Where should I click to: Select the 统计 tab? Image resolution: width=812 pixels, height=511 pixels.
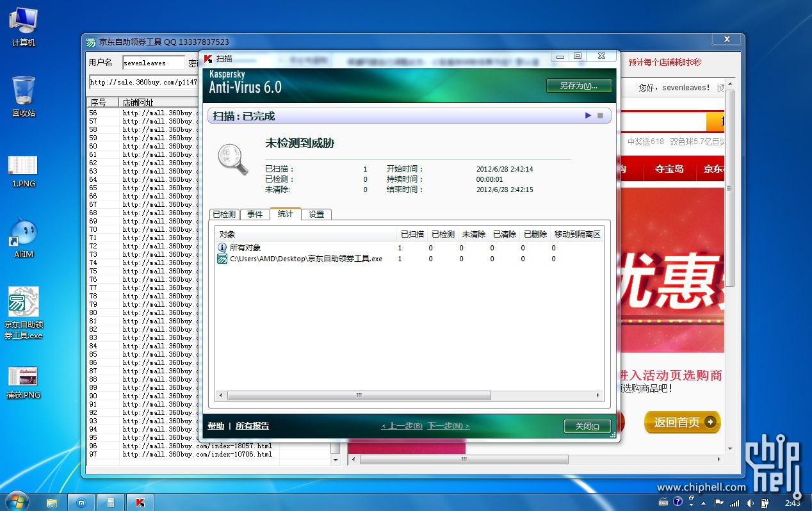tap(286, 213)
